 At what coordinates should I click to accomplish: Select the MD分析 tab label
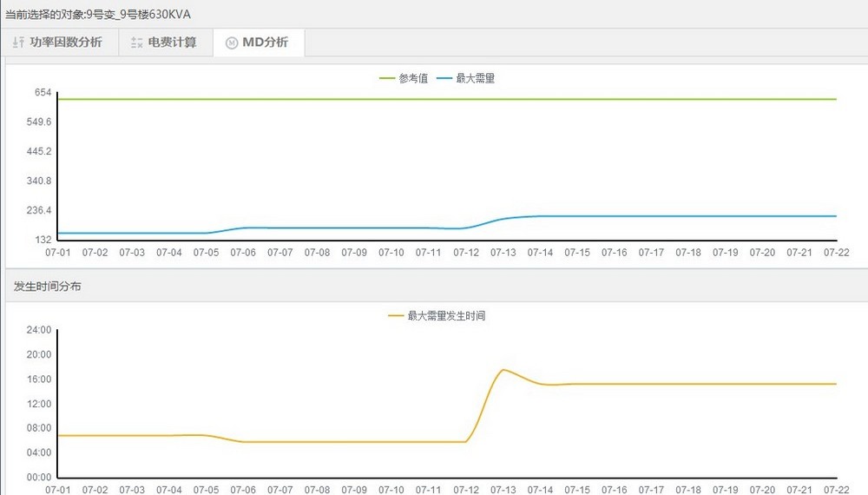pos(265,43)
